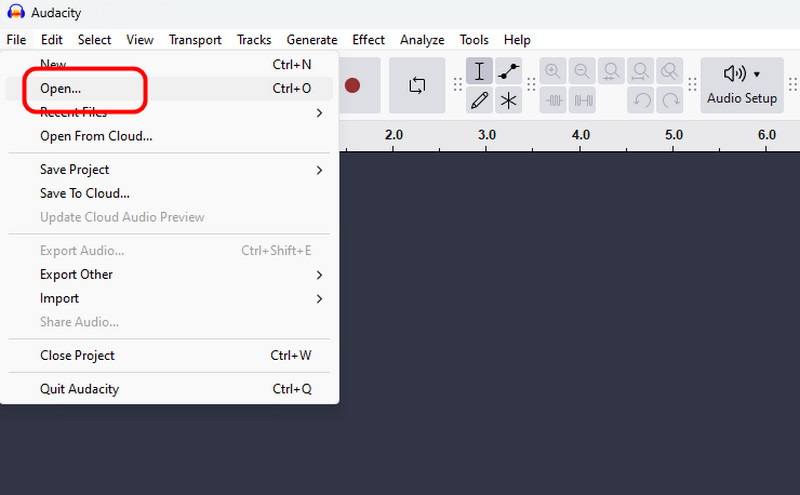Open the Transport menu

(x=195, y=40)
